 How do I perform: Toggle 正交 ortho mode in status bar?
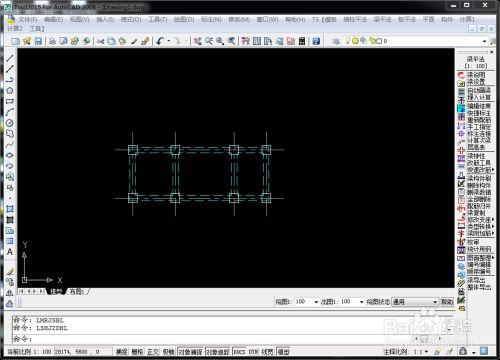(153, 352)
